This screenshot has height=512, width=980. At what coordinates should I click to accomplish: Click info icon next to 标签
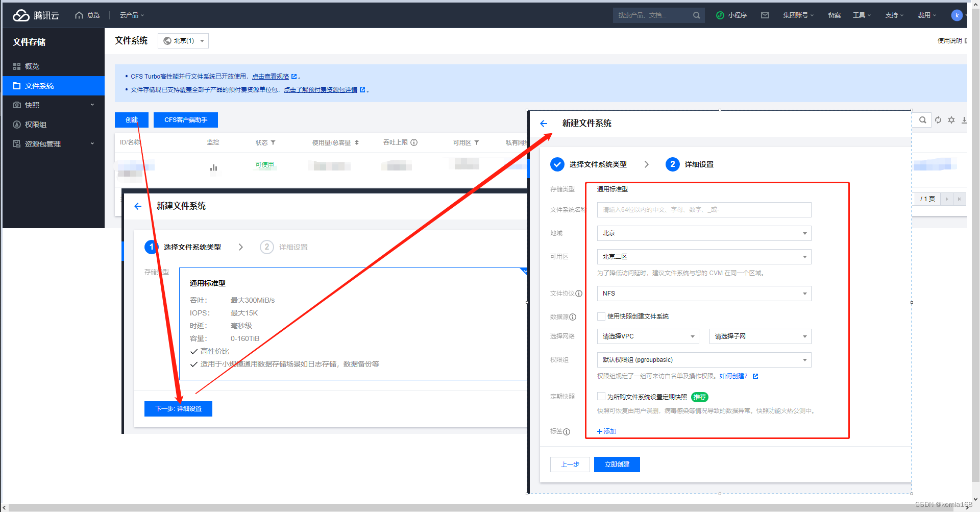(567, 432)
